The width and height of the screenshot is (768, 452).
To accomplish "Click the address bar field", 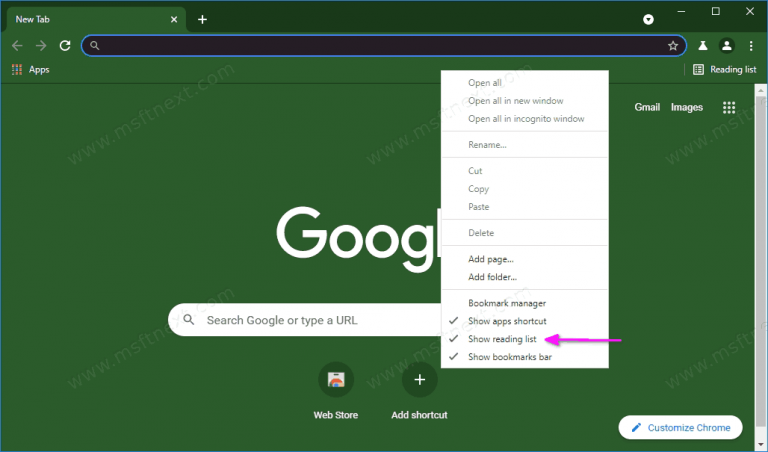I will coord(384,46).
